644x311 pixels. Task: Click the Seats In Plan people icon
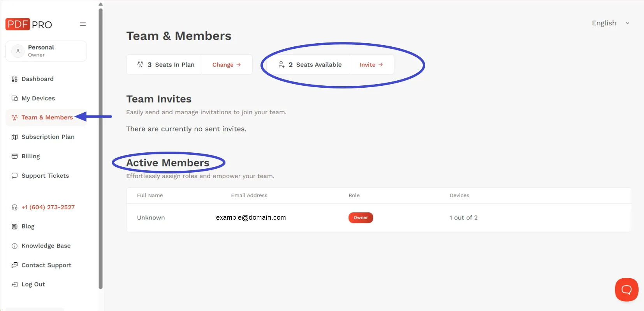pos(140,64)
